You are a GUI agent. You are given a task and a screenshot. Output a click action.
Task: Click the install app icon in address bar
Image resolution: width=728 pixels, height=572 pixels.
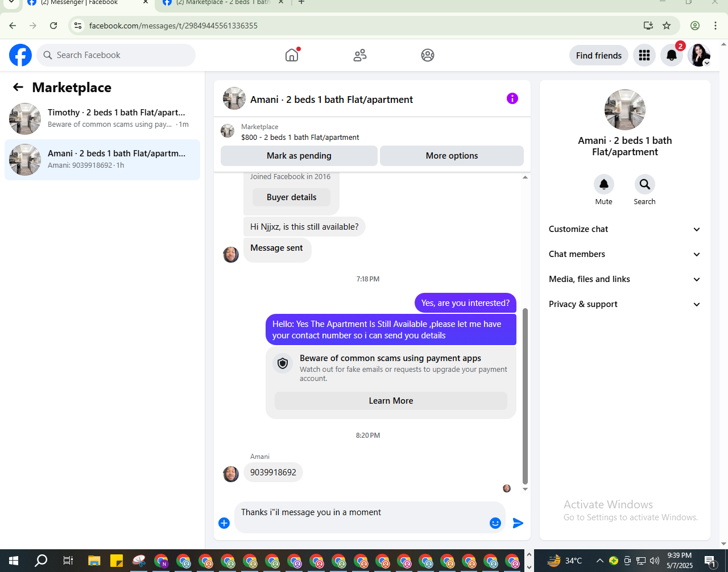click(648, 26)
